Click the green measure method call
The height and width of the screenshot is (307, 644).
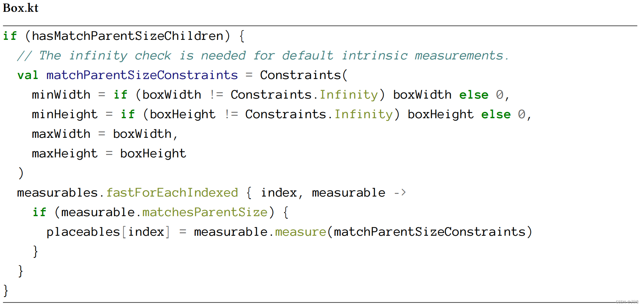300,232
